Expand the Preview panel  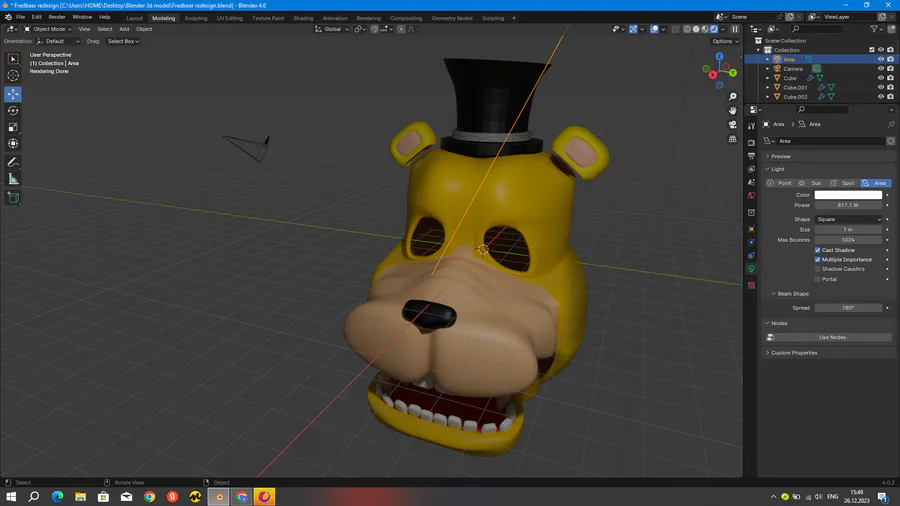(x=780, y=156)
